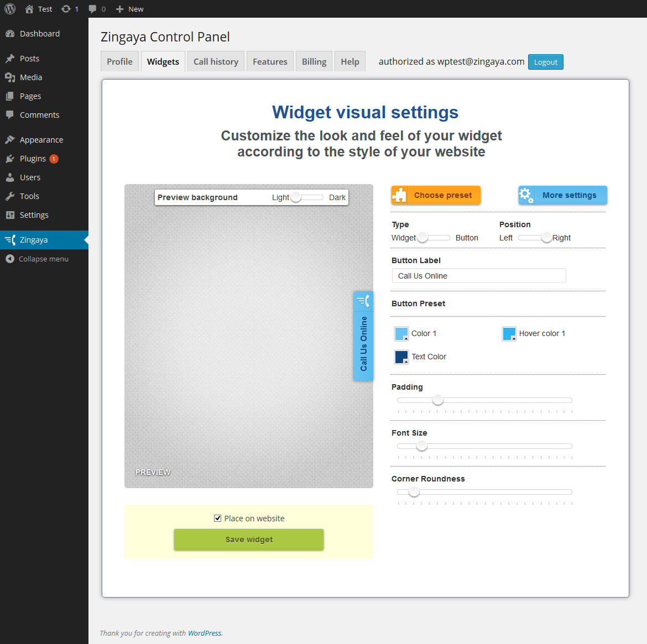Screen dimensions: 647x644
Task: Switch to the Profile tab
Action: [x=119, y=61]
